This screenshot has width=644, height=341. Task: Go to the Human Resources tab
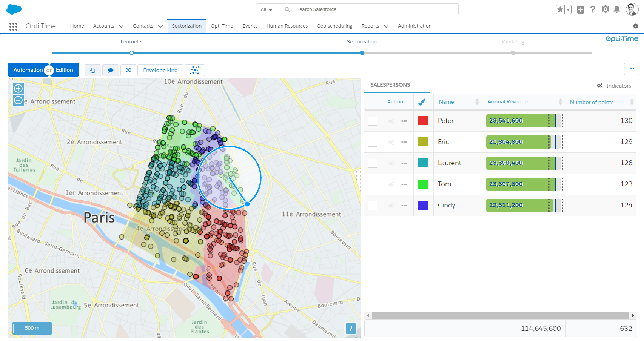pyautogui.click(x=287, y=26)
